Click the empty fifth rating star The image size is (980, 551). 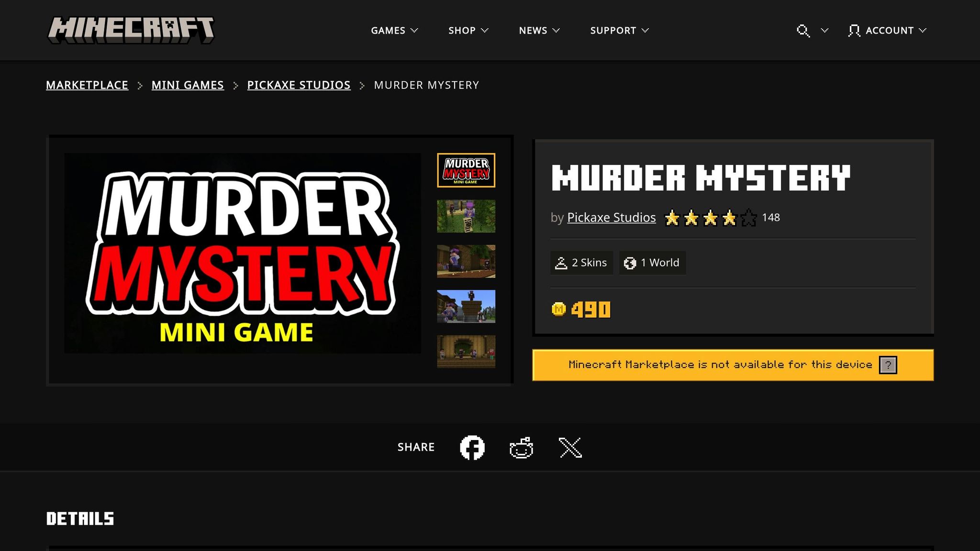(x=749, y=218)
